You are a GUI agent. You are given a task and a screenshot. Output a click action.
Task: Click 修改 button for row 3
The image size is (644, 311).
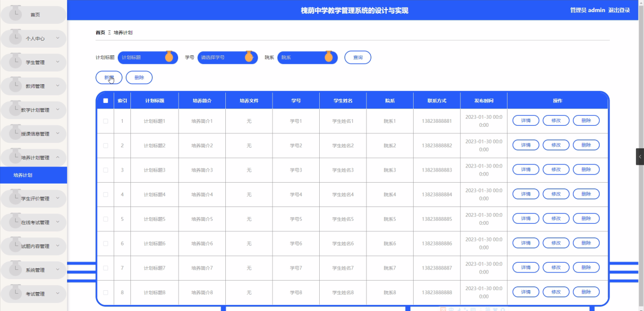556,169
